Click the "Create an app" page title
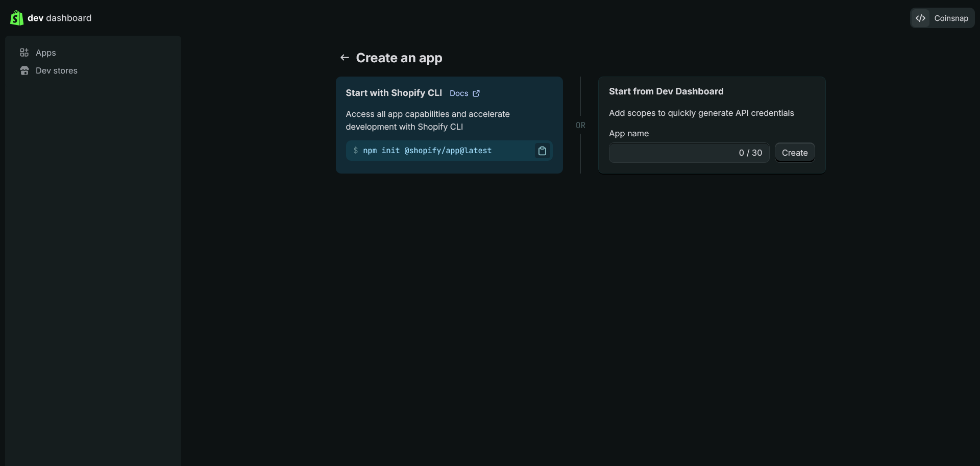 coord(399,58)
